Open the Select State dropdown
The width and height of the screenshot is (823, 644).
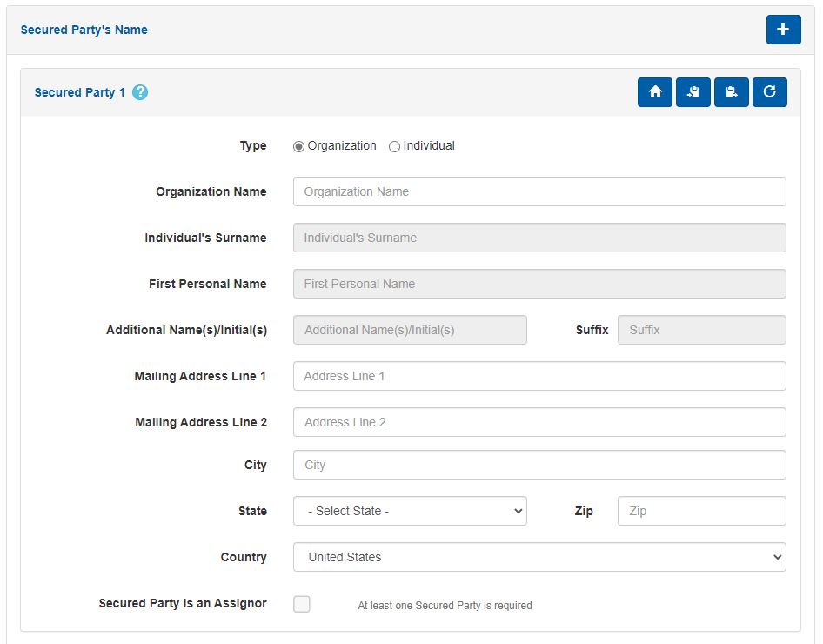point(410,511)
